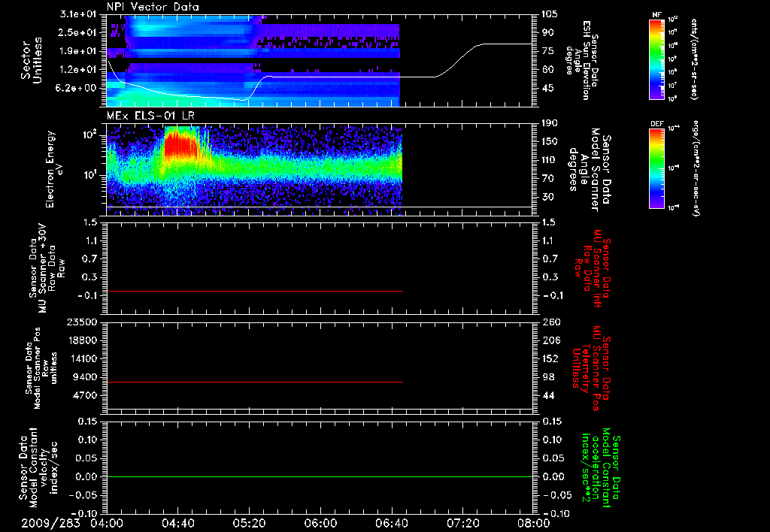
Task: Click the "07:20" time axis label
Action: click(462, 523)
